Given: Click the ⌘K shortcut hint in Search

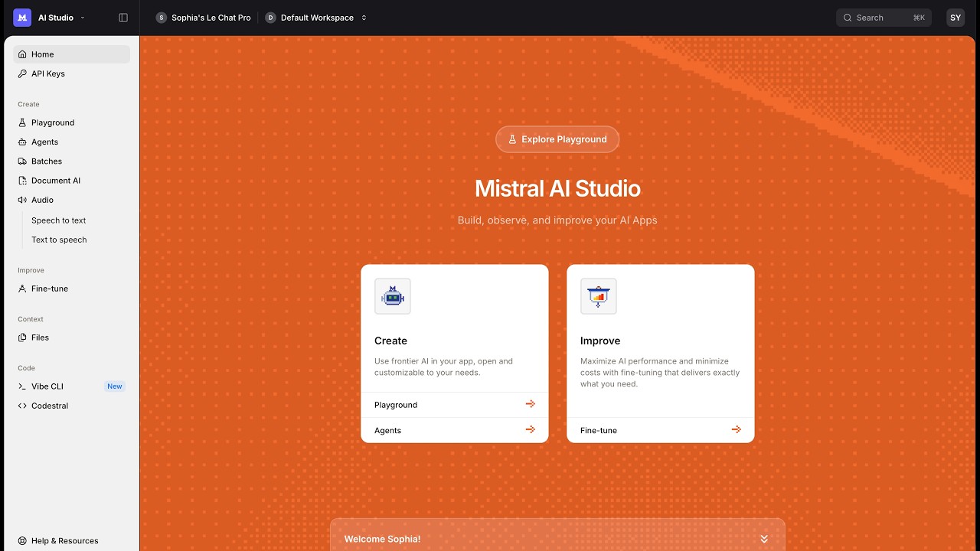Looking at the screenshot, I should [919, 18].
